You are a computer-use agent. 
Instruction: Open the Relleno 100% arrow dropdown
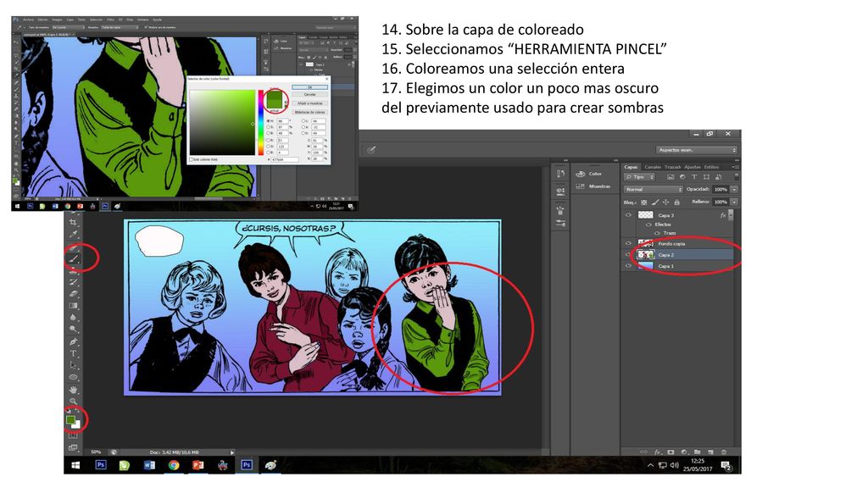point(734,202)
